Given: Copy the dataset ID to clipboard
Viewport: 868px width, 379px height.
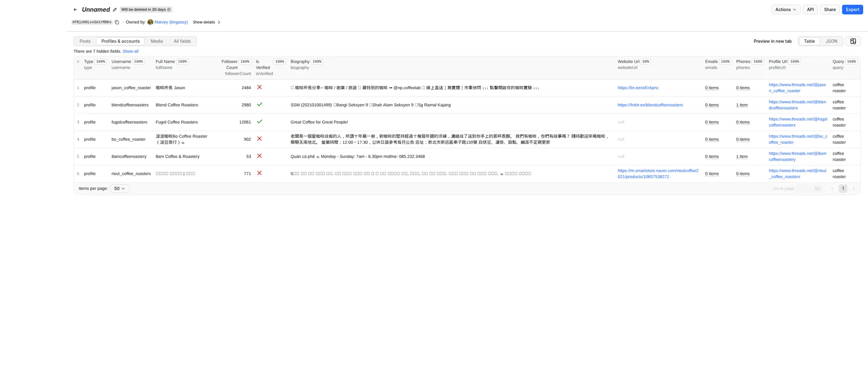Looking at the screenshot, I should pyautogui.click(x=117, y=22).
